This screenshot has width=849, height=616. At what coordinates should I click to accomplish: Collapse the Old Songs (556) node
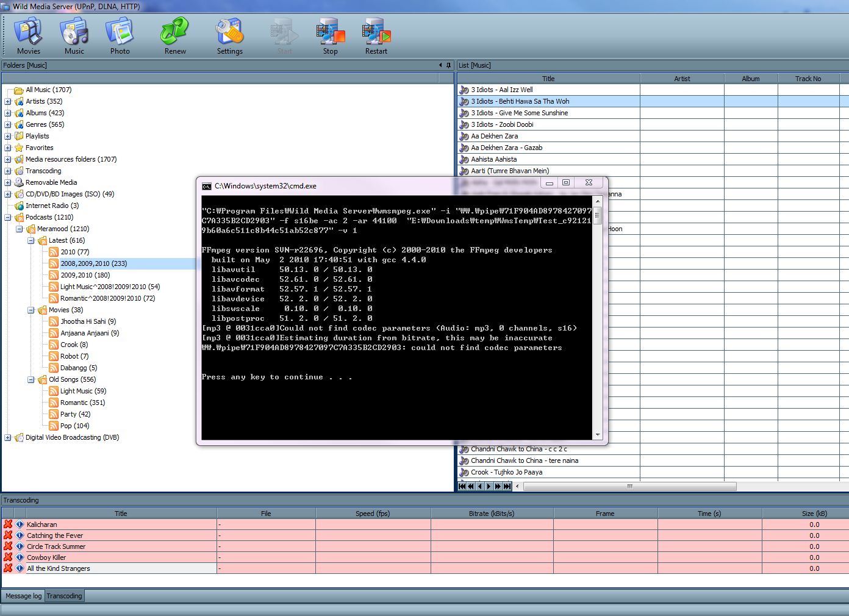point(31,379)
